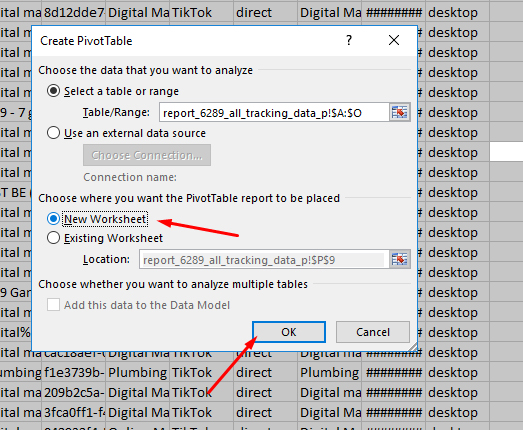Click the cell with 209b2c5a-
The width and height of the screenshot is (523, 430).
74,392
